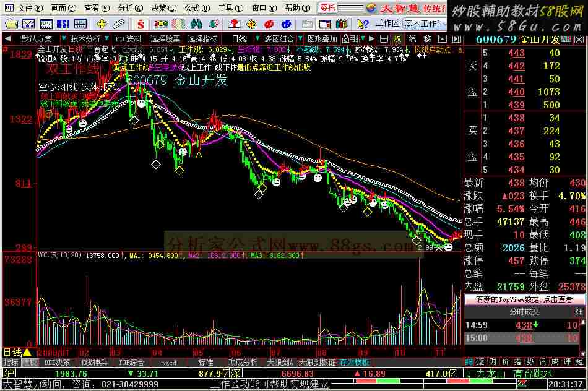The width and height of the screenshot is (588, 391).
Task: Click the open folder toolbar icon
Action: point(11,24)
